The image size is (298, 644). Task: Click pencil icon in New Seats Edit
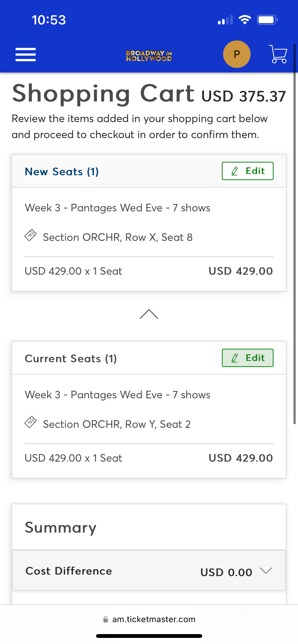[235, 171]
